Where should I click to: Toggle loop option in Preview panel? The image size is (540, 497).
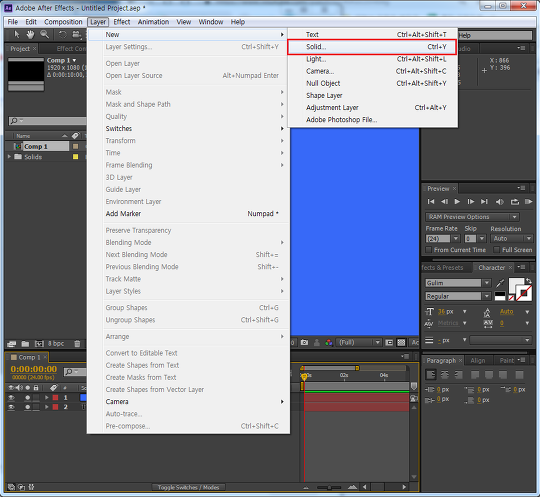(x=515, y=202)
